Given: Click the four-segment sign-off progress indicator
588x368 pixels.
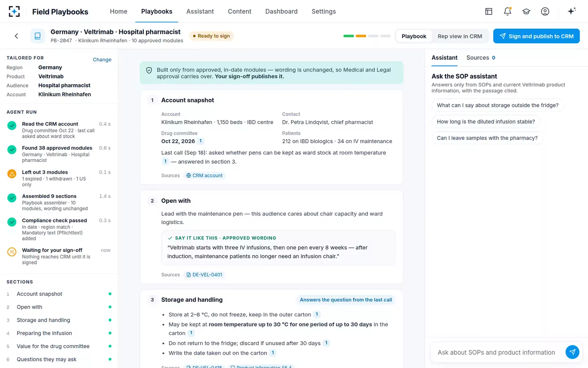Looking at the screenshot, I should (x=367, y=36).
